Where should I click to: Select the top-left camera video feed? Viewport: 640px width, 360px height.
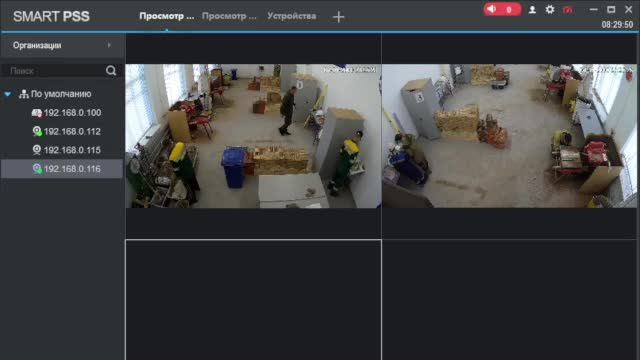pyautogui.click(x=253, y=136)
